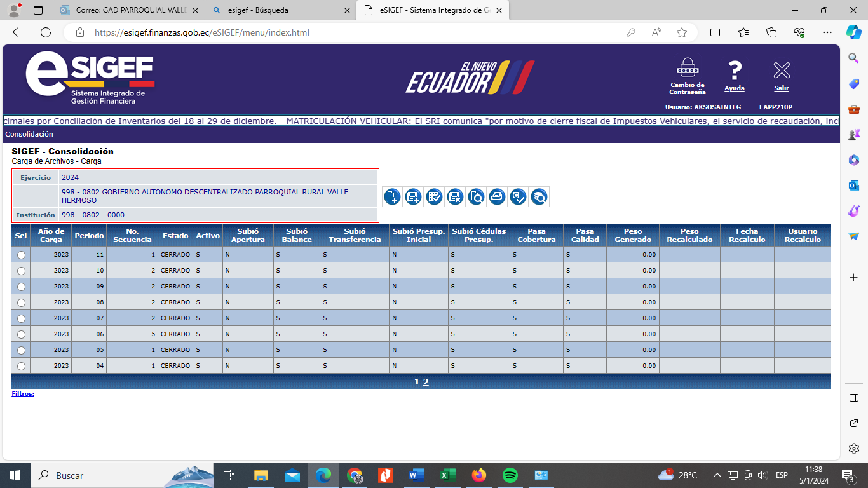The height and width of the screenshot is (488, 868).
Task: Show hidden system tray icons chevron
Action: coord(717,475)
